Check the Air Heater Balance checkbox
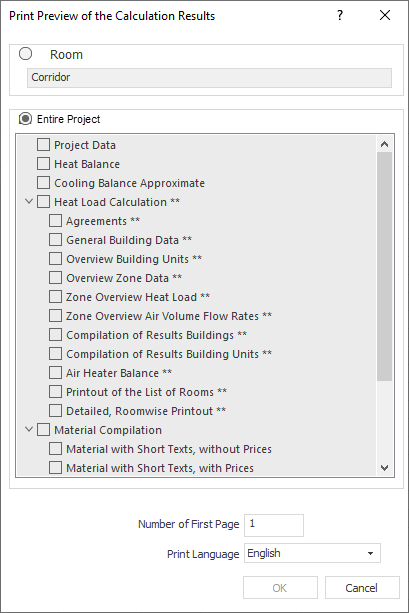Image resolution: width=409 pixels, height=613 pixels. 56,373
